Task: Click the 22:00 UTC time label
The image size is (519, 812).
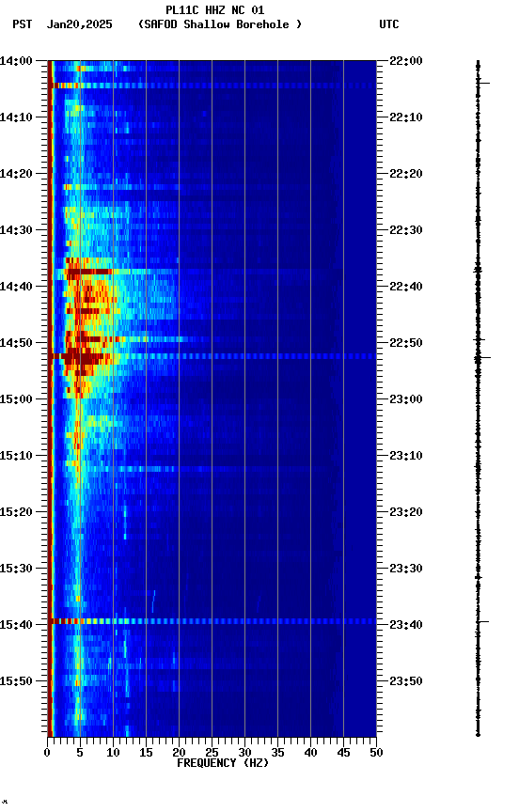Action: pyautogui.click(x=406, y=61)
